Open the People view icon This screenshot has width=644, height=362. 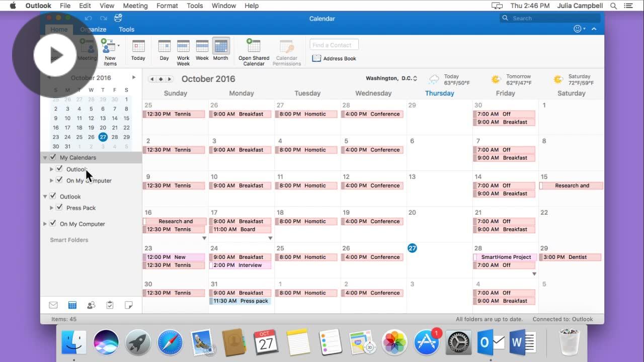(x=91, y=305)
